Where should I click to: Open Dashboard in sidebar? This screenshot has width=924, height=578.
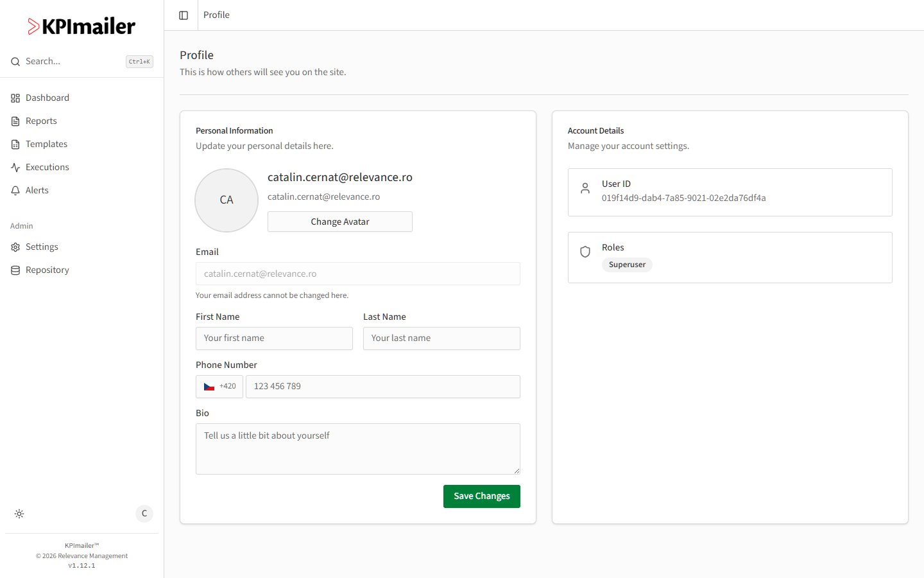(47, 98)
